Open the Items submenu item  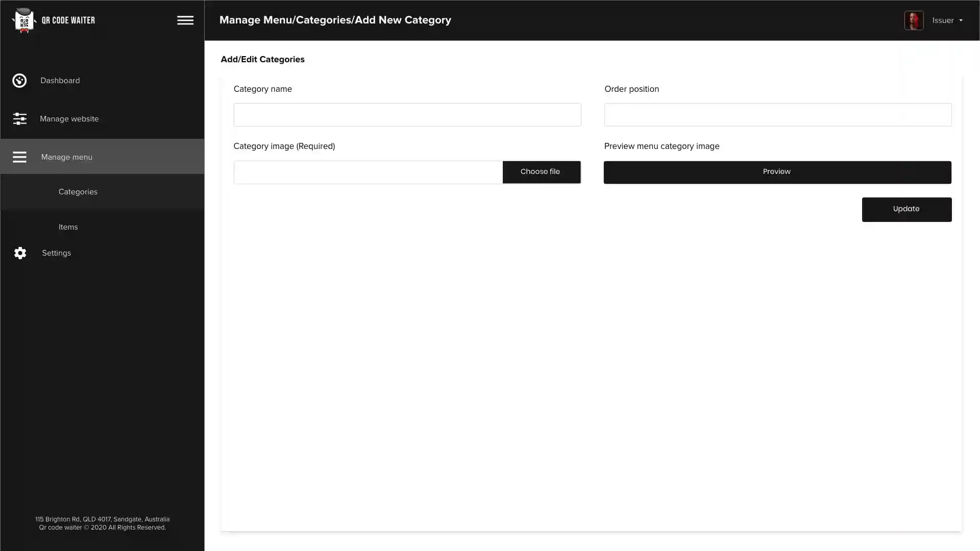pyautogui.click(x=68, y=227)
